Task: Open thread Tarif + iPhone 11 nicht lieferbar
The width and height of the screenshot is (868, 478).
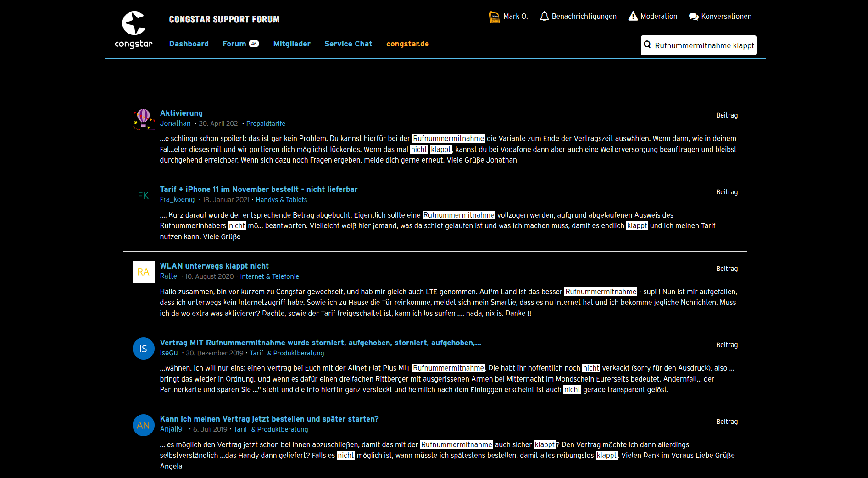Action: coord(259,189)
